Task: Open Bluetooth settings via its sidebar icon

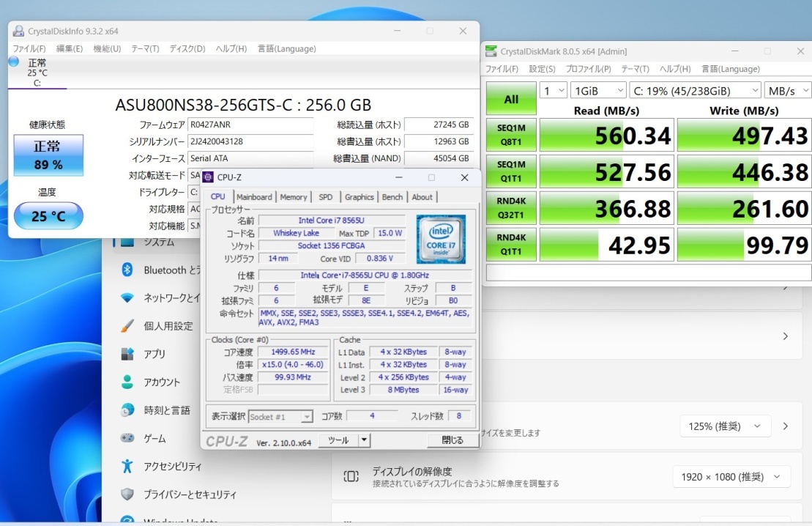Action: (x=127, y=270)
